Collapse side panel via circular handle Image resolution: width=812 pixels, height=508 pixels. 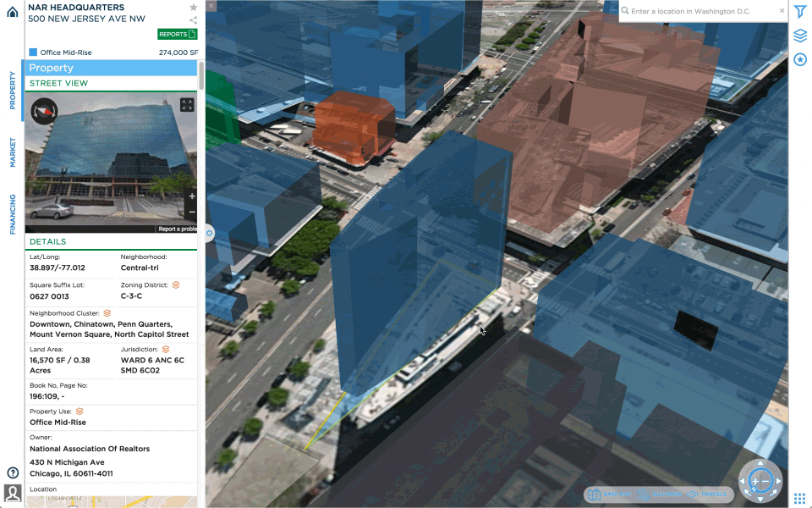pyautogui.click(x=209, y=234)
